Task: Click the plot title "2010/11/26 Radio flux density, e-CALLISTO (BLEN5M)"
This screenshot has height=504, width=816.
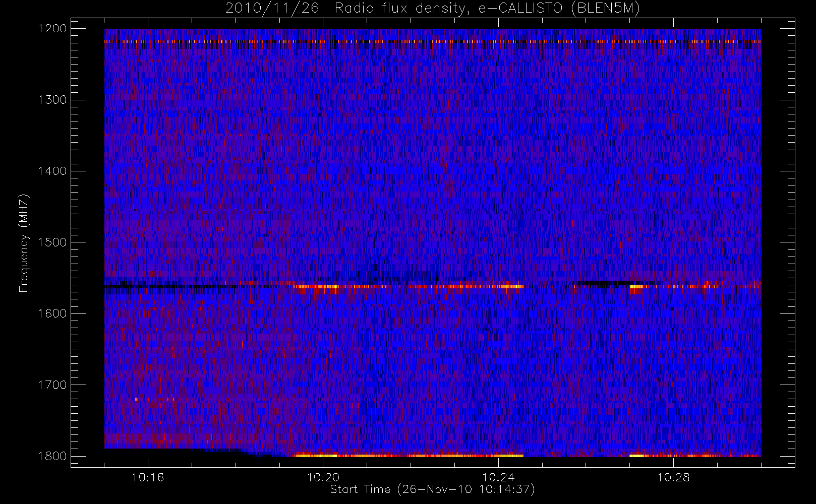Action: [x=433, y=9]
